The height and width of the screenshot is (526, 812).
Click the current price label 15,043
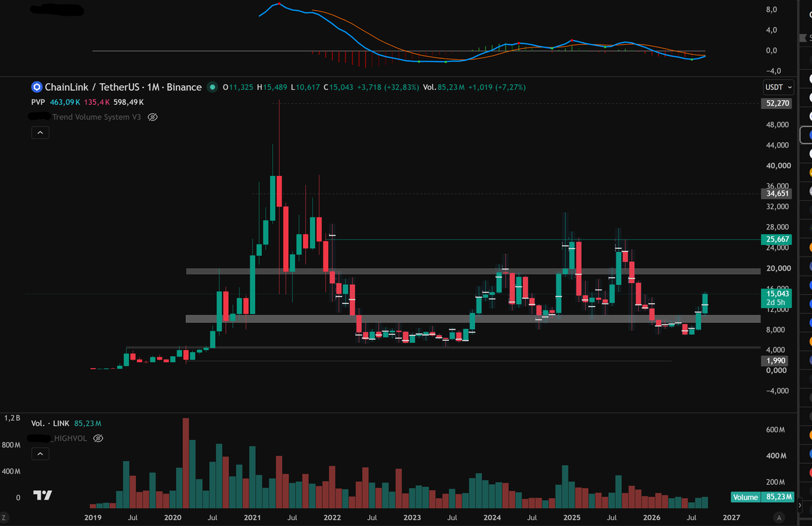point(775,293)
